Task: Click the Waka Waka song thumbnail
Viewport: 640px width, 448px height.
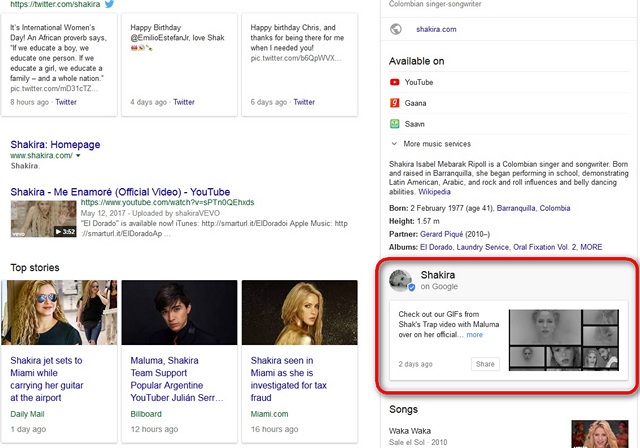Action: [x=600, y=434]
